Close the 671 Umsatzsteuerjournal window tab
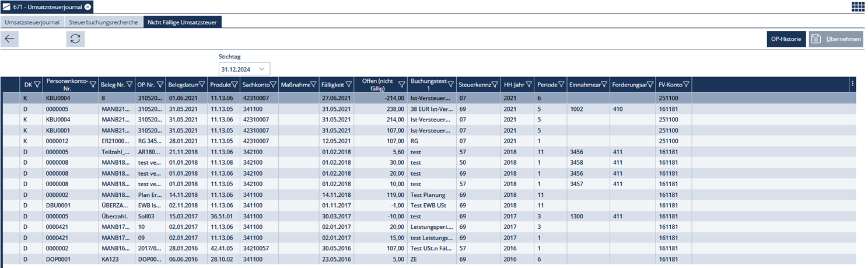 87,7
